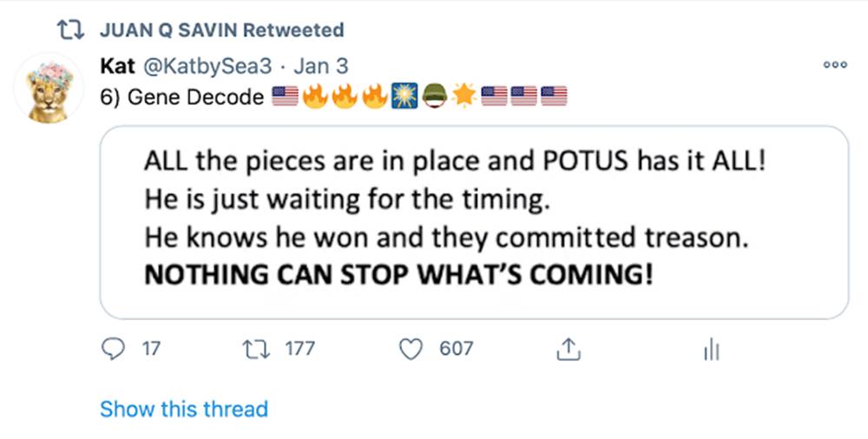Like the tweet with the heart icon
Viewport: 868px width, 439px height.
point(410,349)
